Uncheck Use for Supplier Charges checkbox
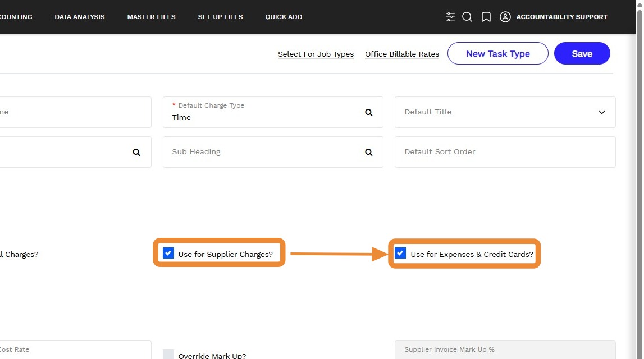The height and width of the screenshot is (359, 644). (168, 253)
